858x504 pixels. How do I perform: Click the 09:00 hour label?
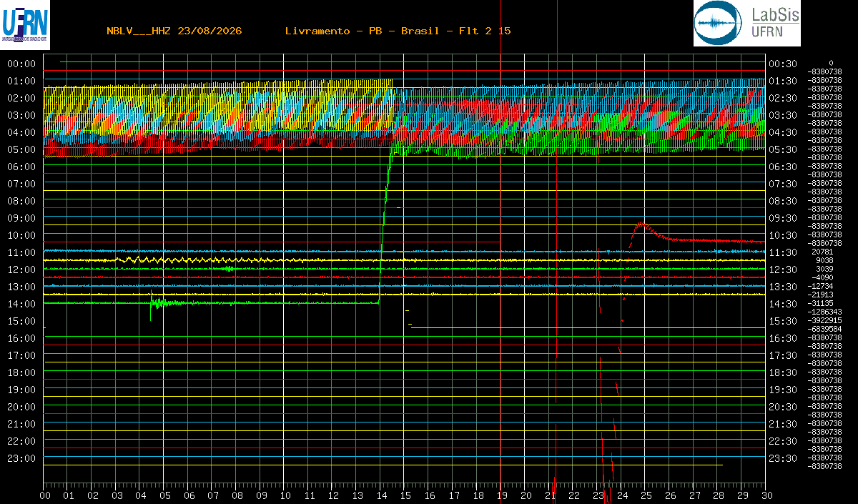click(x=21, y=218)
